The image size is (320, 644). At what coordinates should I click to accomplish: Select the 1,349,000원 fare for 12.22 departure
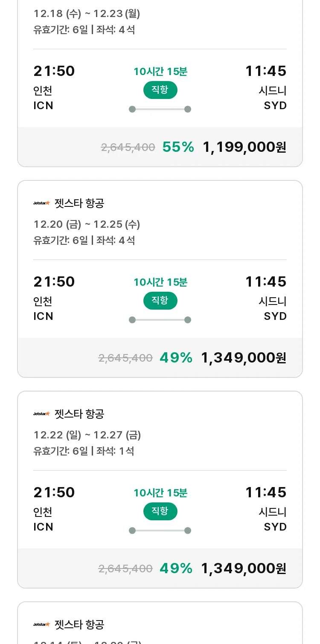click(x=244, y=568)
